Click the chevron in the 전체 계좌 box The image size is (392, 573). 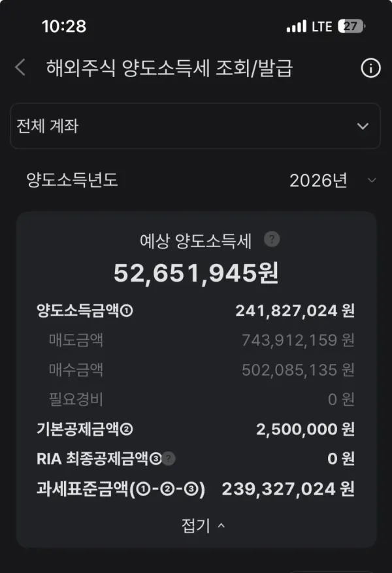(x=363, y=126)
